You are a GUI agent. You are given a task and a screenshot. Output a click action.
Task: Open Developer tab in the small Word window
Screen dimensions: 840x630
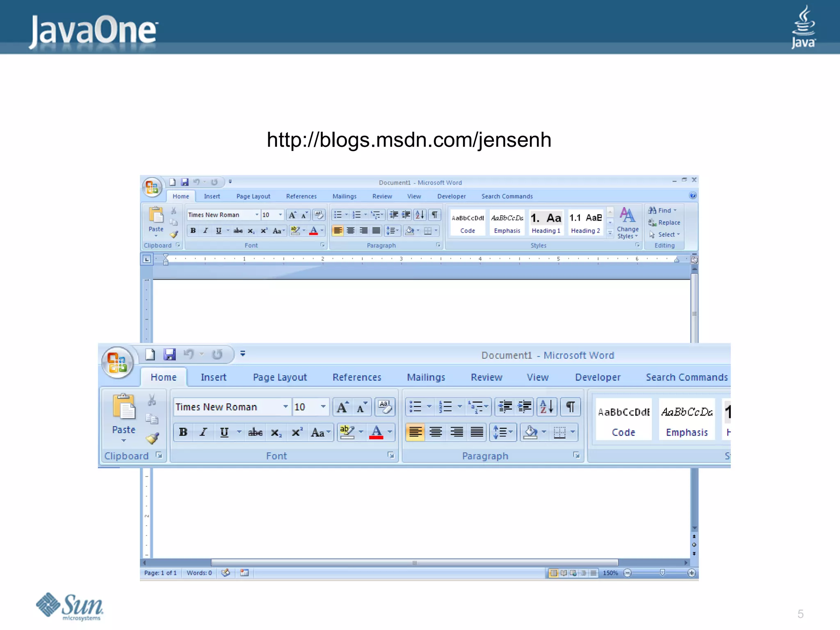(x=451, y=196)
